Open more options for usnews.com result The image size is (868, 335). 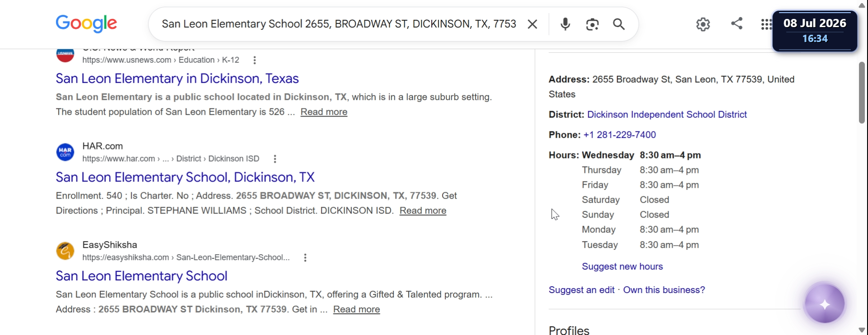[x=255, y=60]
